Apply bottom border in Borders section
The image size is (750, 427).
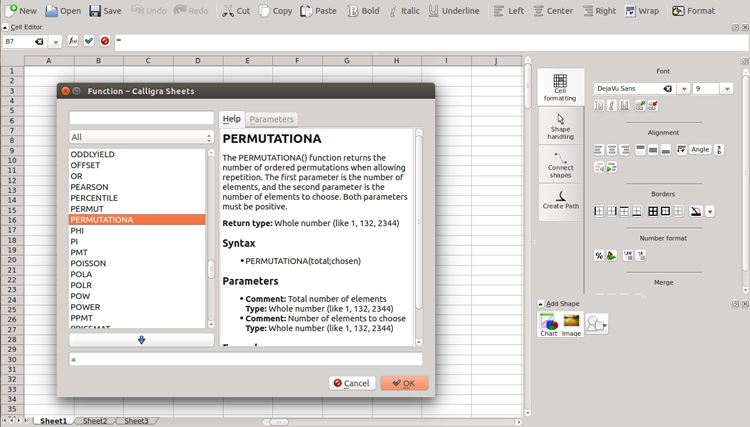[637, 211]
